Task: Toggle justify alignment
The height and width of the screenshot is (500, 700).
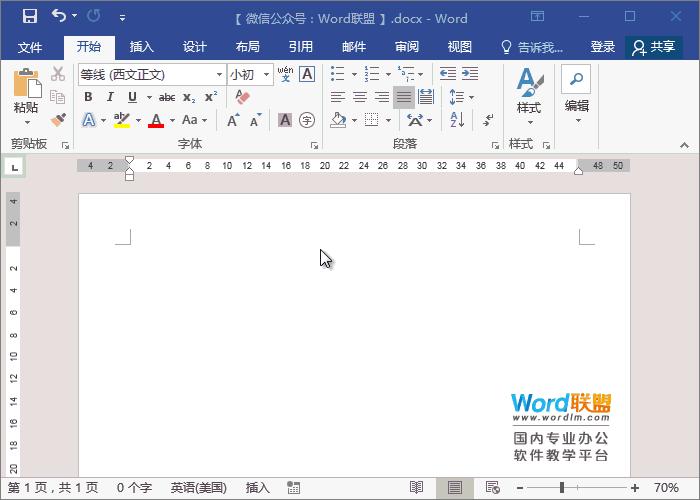Action: coord(404,97)
